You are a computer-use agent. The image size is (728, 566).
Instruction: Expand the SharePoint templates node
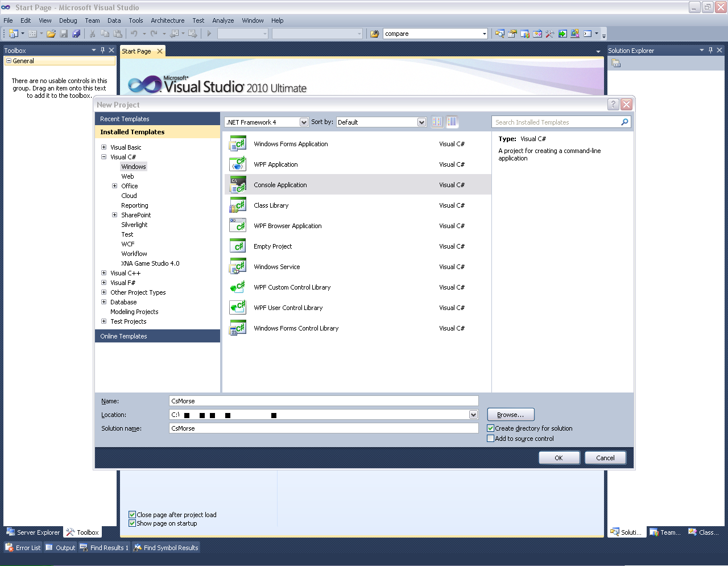pyautogui.click(x=114, y=215)
